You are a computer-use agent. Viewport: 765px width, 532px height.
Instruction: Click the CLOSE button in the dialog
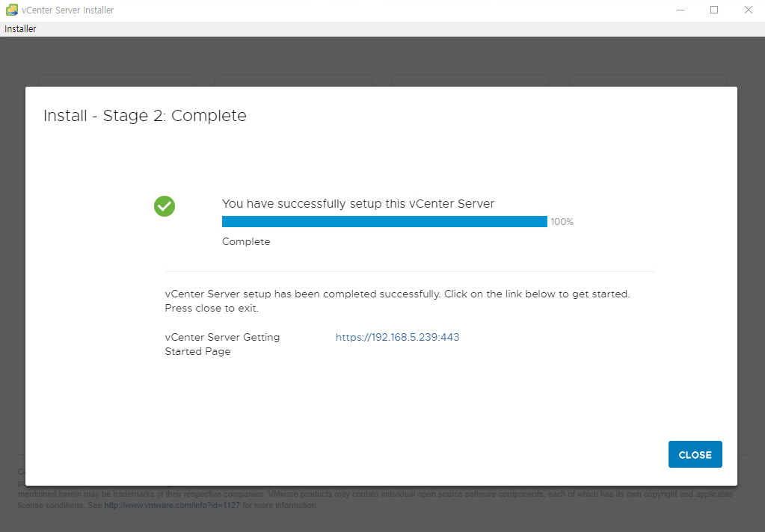click(x=695, y=454)
